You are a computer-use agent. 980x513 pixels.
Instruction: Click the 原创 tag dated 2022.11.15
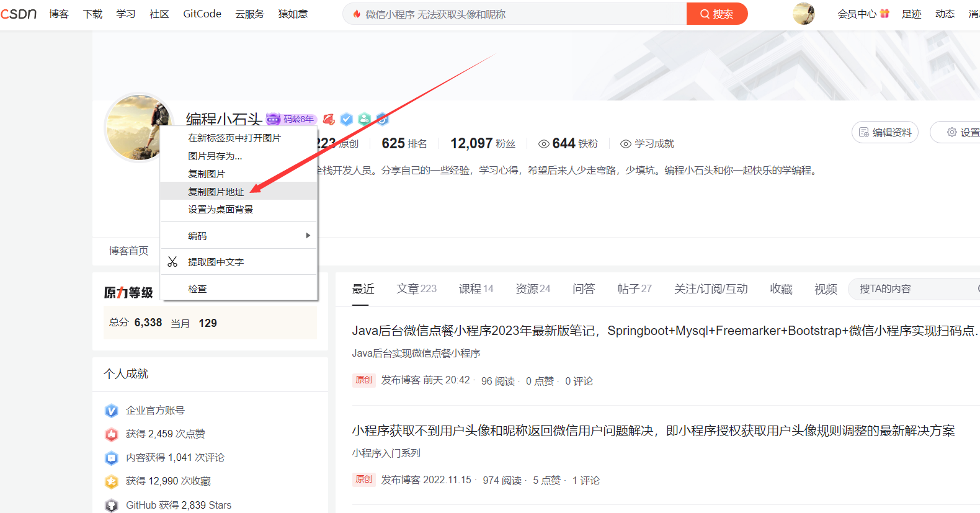coord(364,479)
